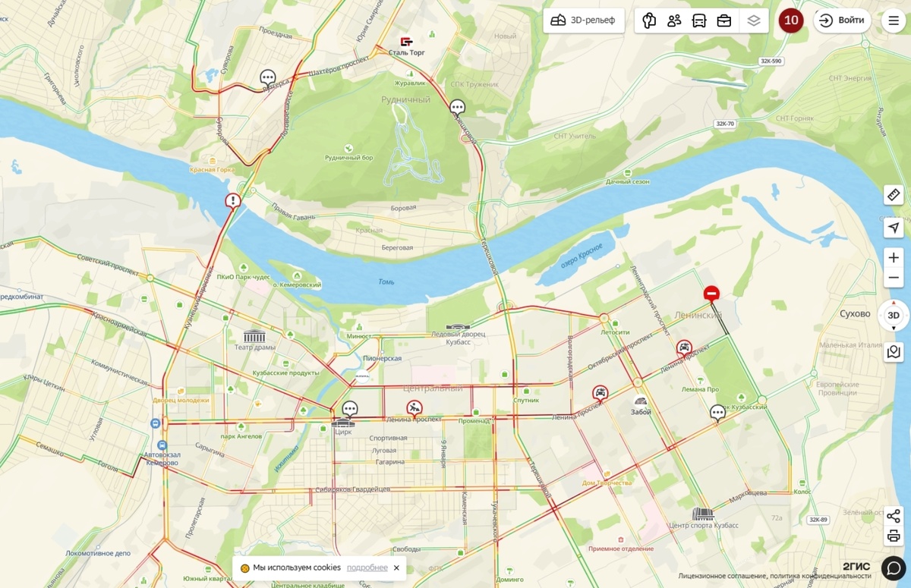Toggle the 3D tilt compass control
This screenshot has width=911, height=588.
click(x=894, y=316)
